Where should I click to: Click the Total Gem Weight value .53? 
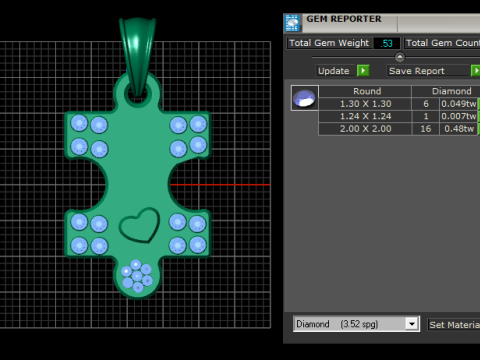tap(386, 43)
